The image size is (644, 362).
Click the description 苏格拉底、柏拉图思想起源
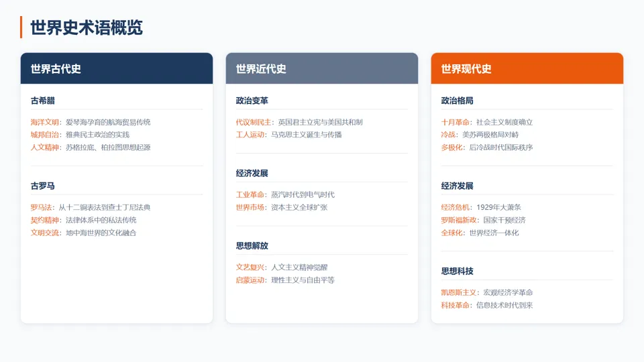click(108, 147)
